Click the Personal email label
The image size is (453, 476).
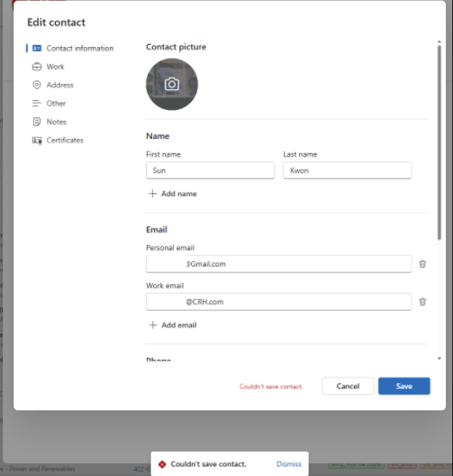tap(170, 248)
